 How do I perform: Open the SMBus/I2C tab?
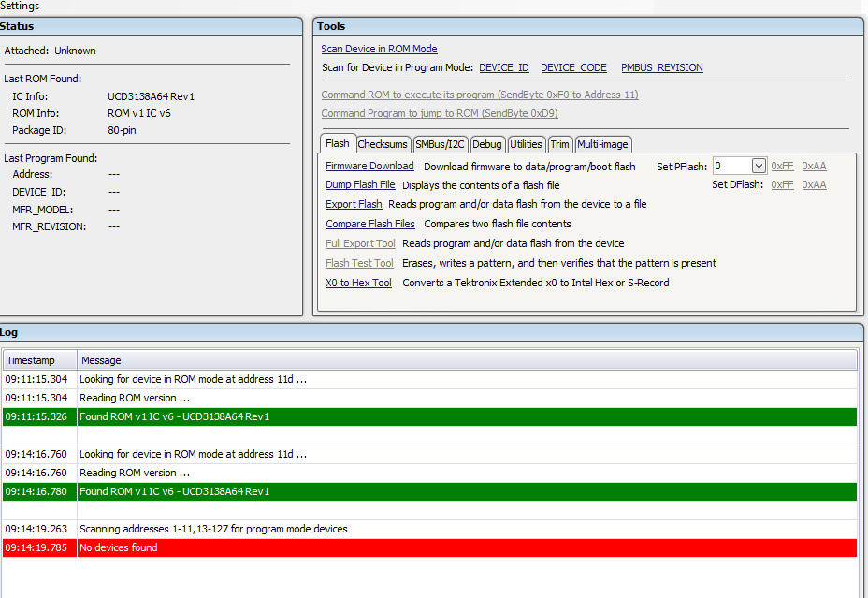[441, 144]
